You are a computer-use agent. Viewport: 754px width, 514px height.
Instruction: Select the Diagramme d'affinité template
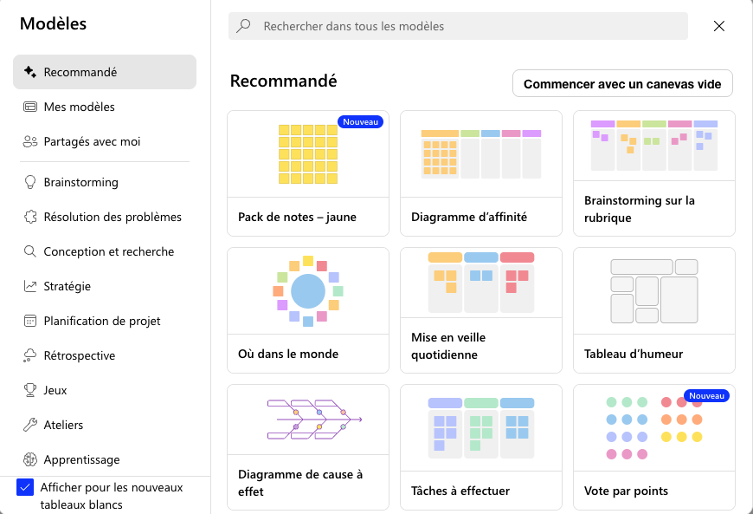[x=481, y=166]
